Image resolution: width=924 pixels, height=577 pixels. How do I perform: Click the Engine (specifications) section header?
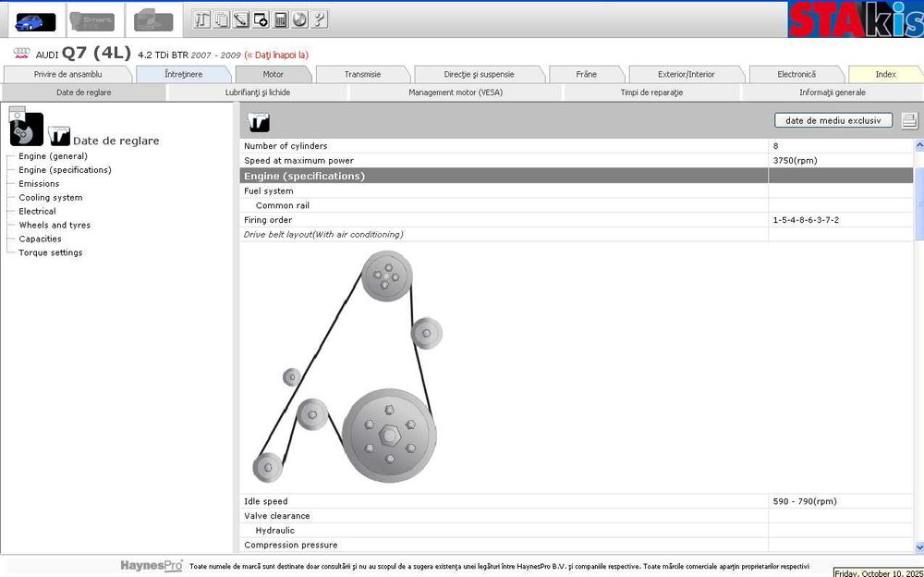click(x=577, y=176)
